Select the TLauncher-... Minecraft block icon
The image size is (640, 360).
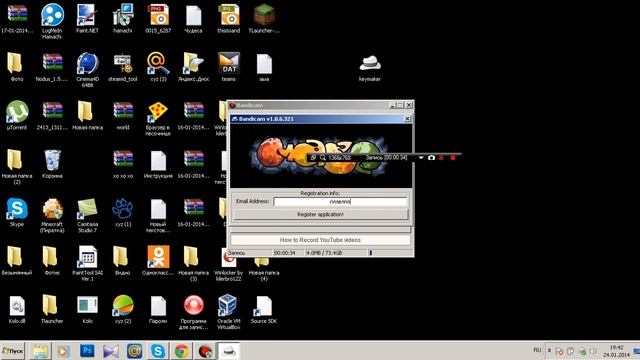[x=264, y=18]
